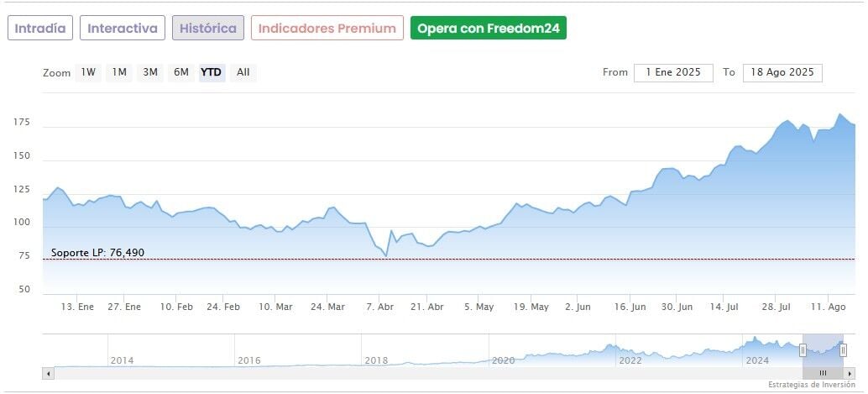Click the left navigator range handle
The height and width of the screenshot is (394, 868).
coord(803,350)
